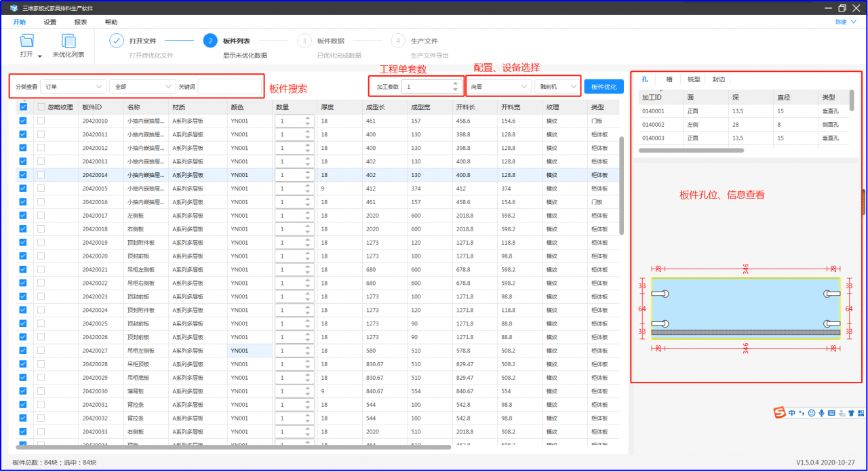
Task: Click the Sogou S logo icon
Action: [x=781, y=412]
